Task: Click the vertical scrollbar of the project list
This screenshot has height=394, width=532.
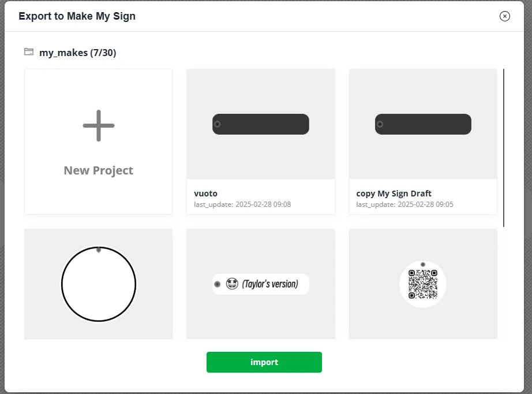Action: (504, 148)
